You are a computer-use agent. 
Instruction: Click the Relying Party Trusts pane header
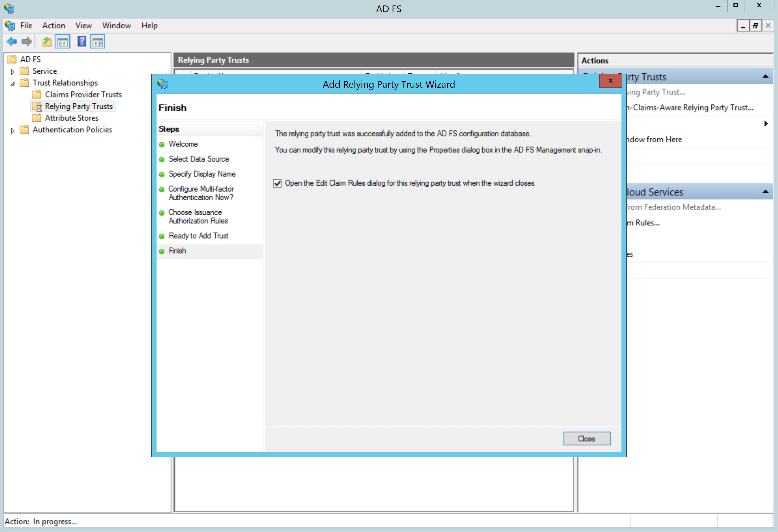coord(374,60)
